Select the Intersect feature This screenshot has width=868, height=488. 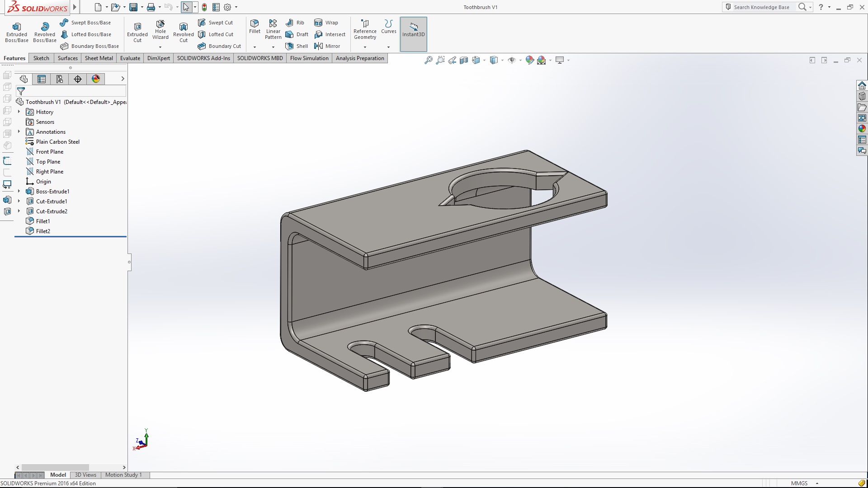(x=330, y=34)
